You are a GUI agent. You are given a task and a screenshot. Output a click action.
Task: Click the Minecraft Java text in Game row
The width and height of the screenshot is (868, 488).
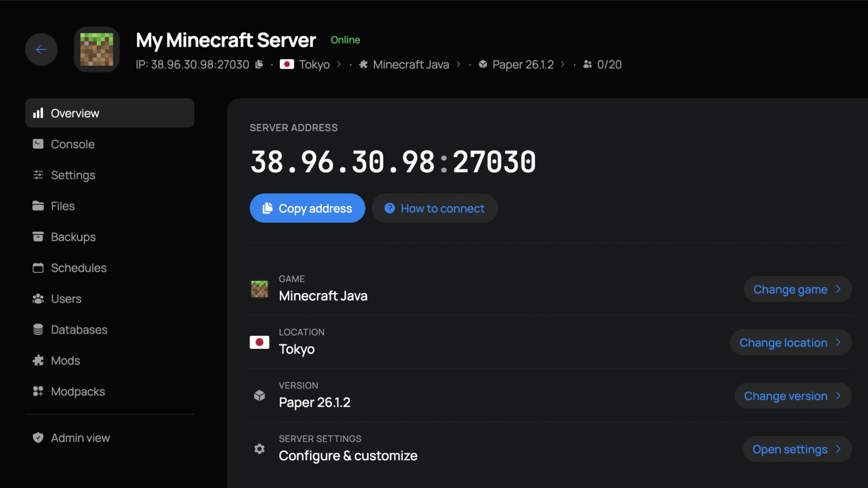[x=323, y=296]
